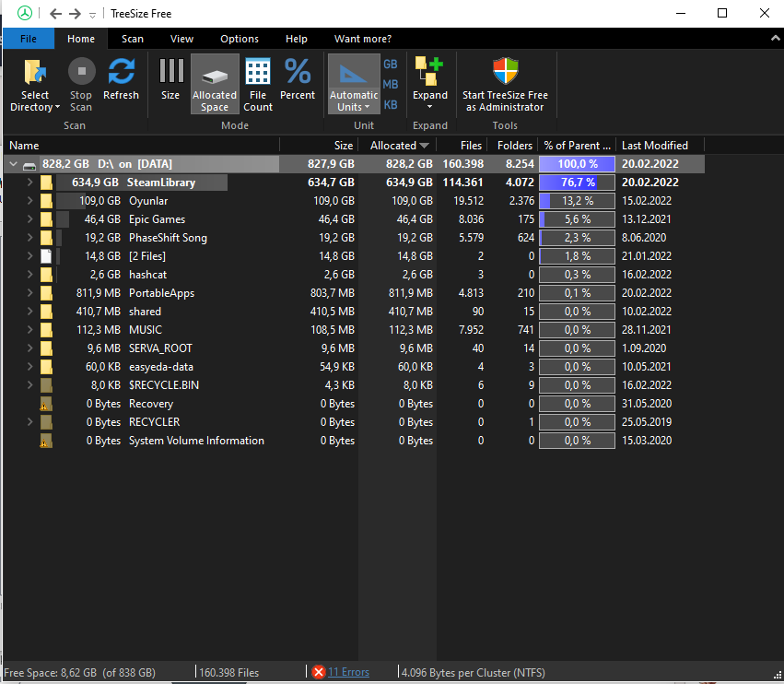Image resolution: width=784 pixels, height=684 pixels.
Task: Select the easyeda-data folder row
Action: (x=355, y=367)
